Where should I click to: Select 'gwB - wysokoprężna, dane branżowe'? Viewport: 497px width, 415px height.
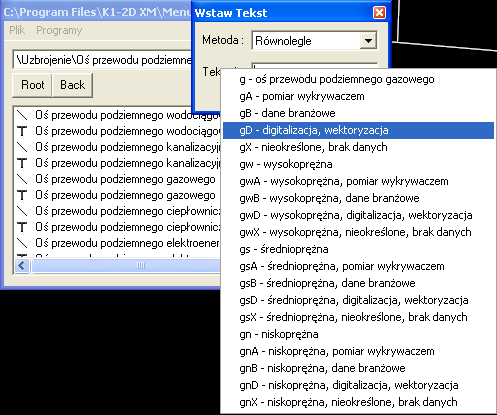358,198
